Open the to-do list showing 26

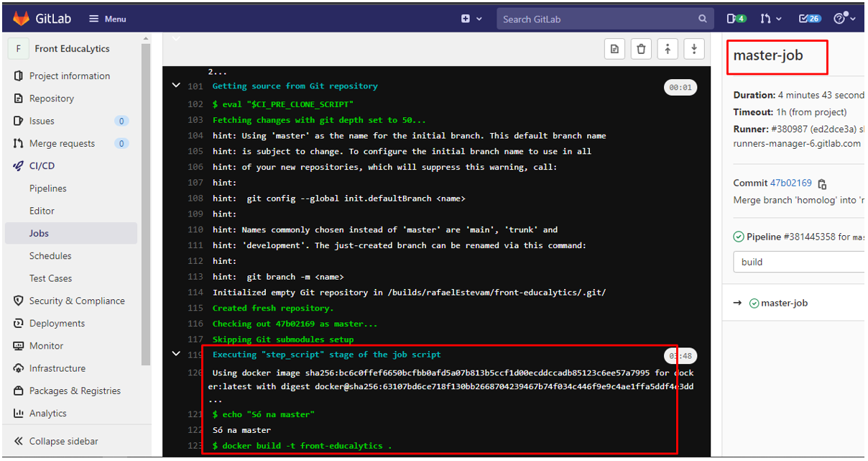[x=810, y=19]
